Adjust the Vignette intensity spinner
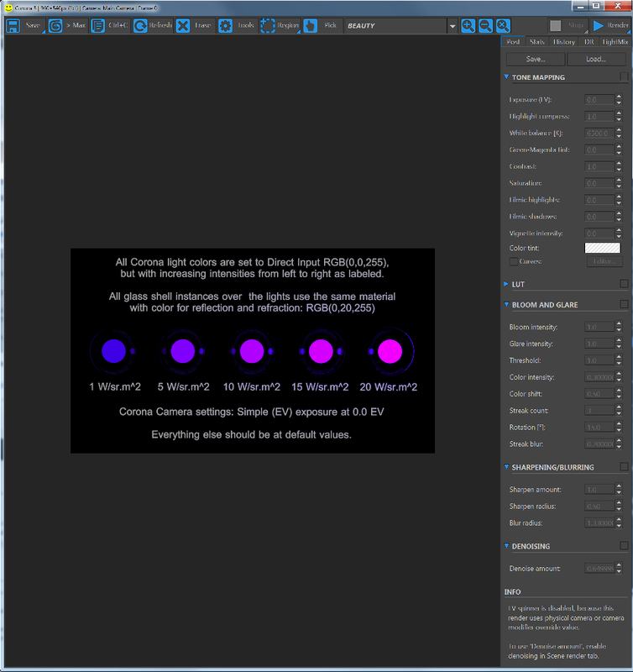Viewport: 633px width, 672px height. (619, 234)
